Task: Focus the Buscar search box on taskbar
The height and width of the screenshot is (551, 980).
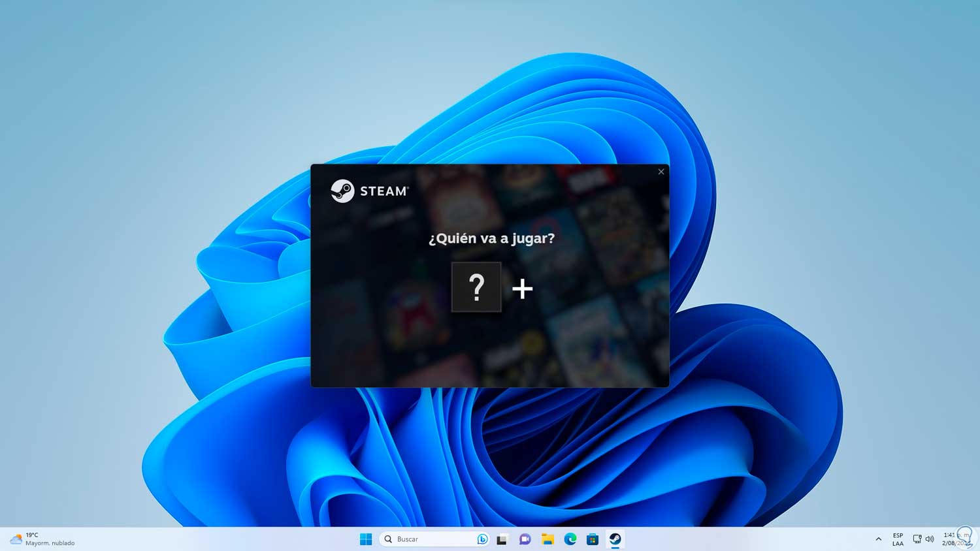Action: click(x=434, y=539)
